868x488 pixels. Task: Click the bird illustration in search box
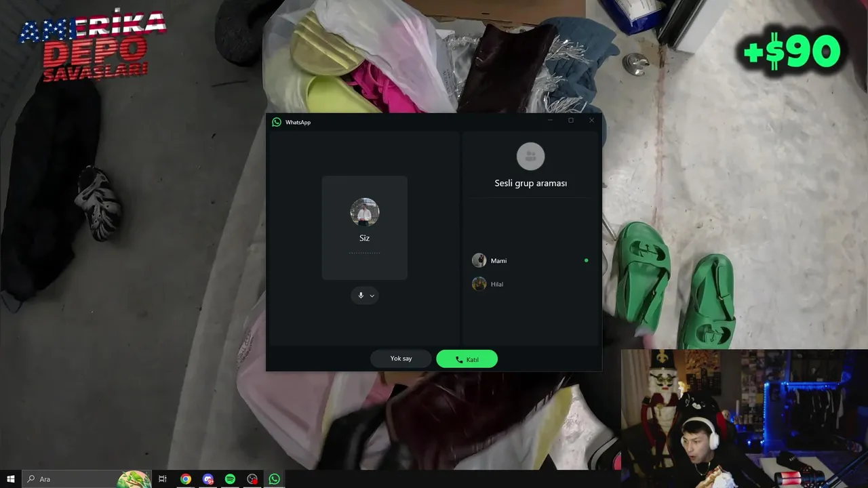(x=134, y=479)
